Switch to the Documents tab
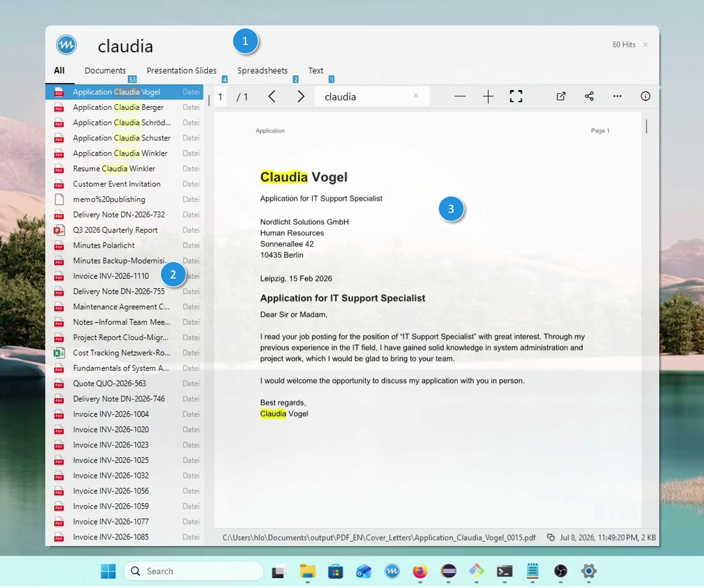 [x=105, y=71]
